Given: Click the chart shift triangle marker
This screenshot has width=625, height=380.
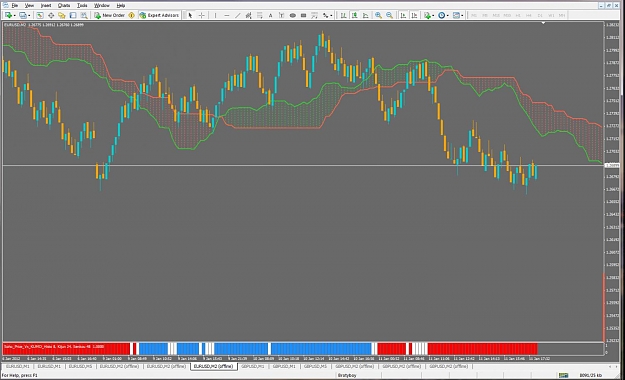Looking at the screenshot, I should [x=543, y=23].
